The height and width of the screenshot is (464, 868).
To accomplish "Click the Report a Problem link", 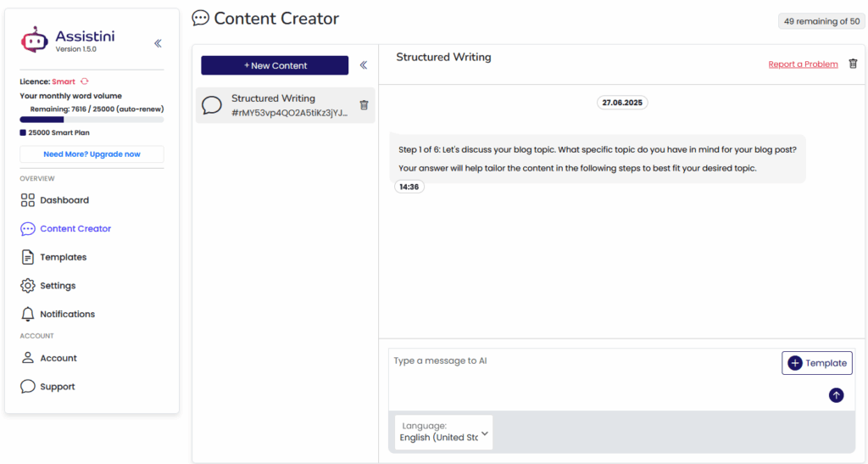I will coord(804,64).
